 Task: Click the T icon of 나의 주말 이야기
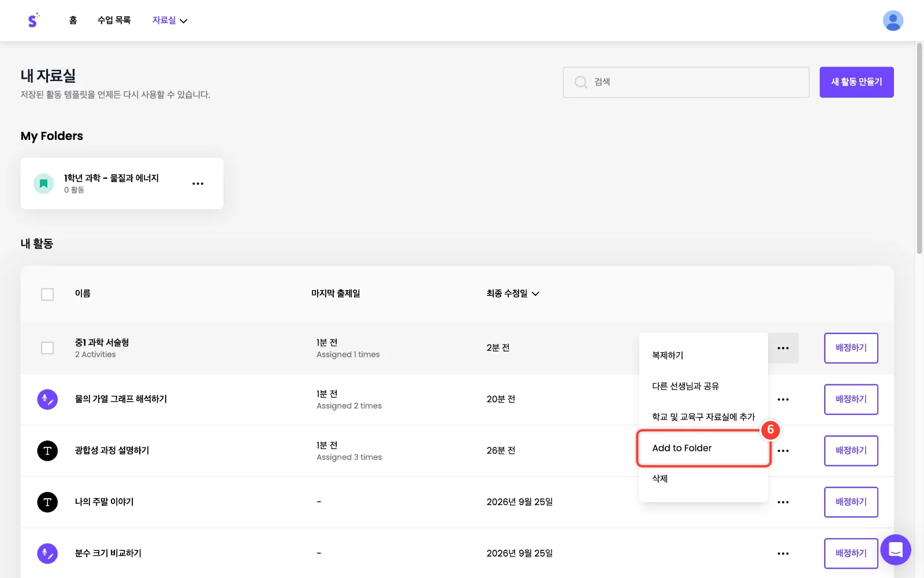click(47, 502)
